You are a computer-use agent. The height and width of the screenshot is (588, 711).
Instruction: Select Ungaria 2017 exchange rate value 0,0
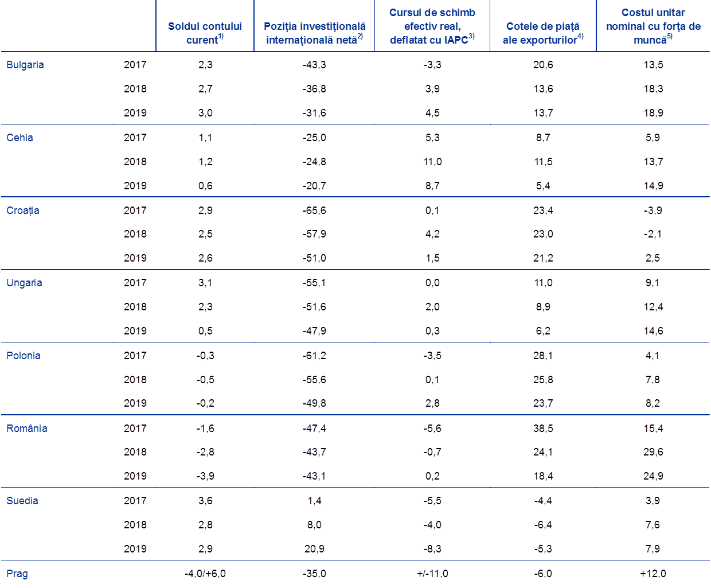click(432, 283)
